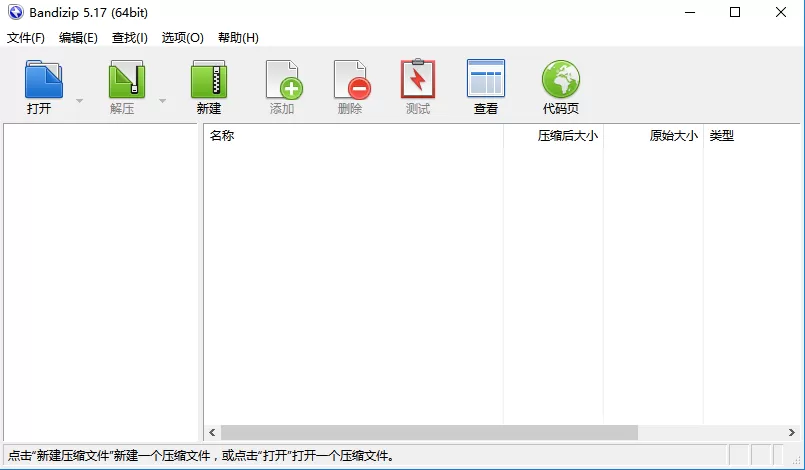
Task: Sort by the 类型 column header
Action: [752, 136]
